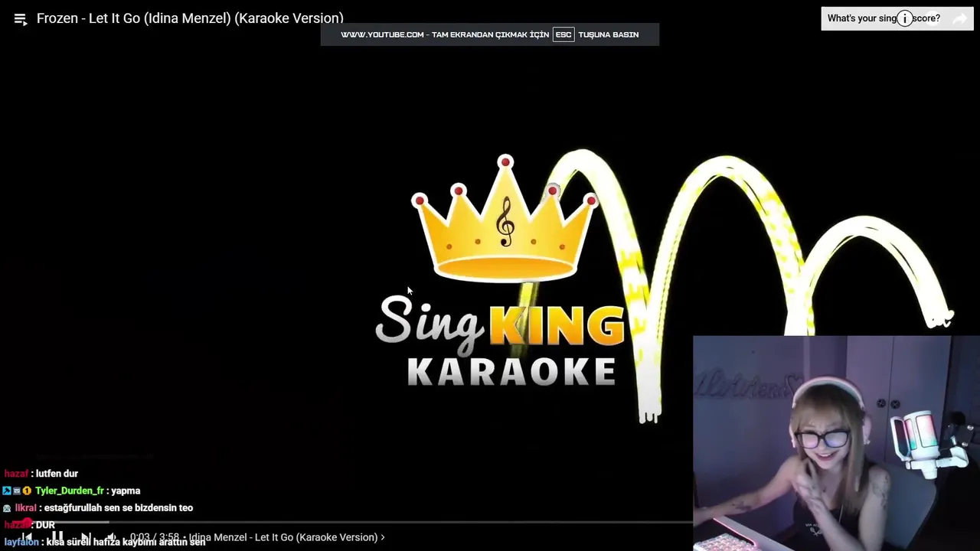Click chat username 'Tyler_Durden_fr'
This screenshot has width=980, height=551.
[x=70, y=491]
